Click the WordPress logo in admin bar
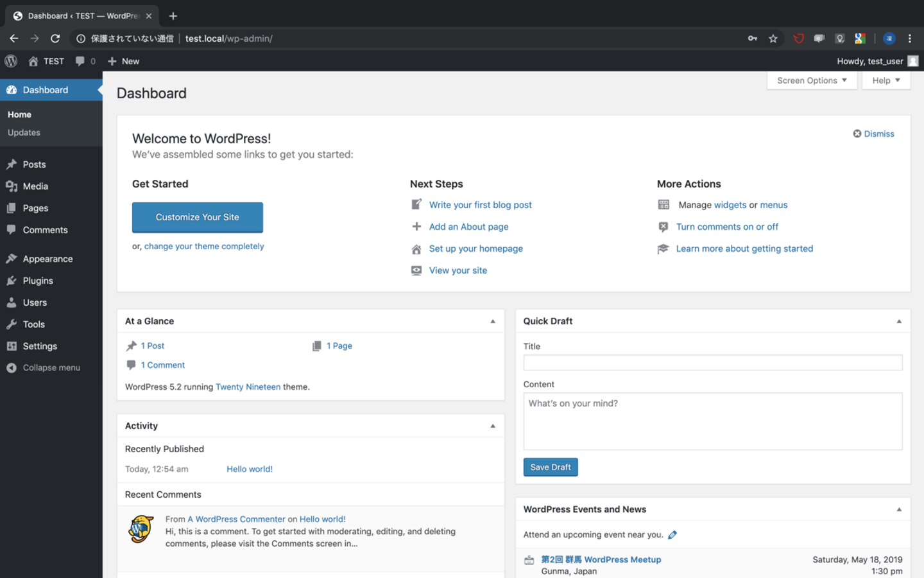The height and width of the screenshot is (578, 924). coord(11,61)
